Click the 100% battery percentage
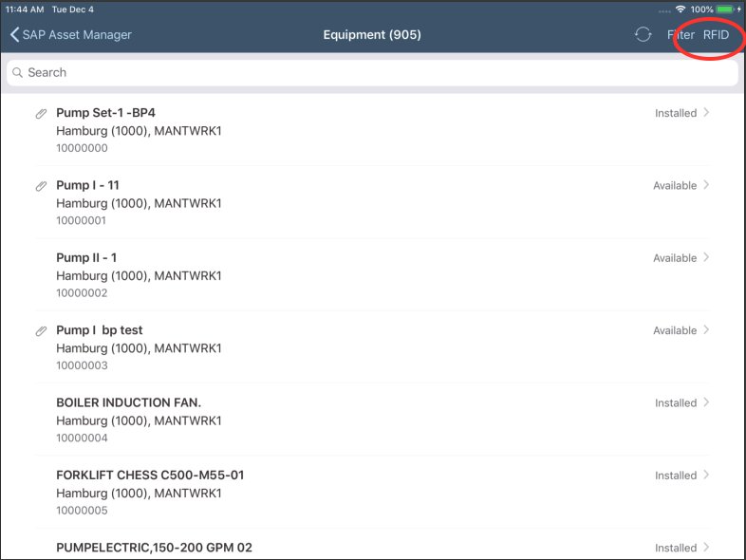This screenshot has width=746, height=560. tap(701, 9)
